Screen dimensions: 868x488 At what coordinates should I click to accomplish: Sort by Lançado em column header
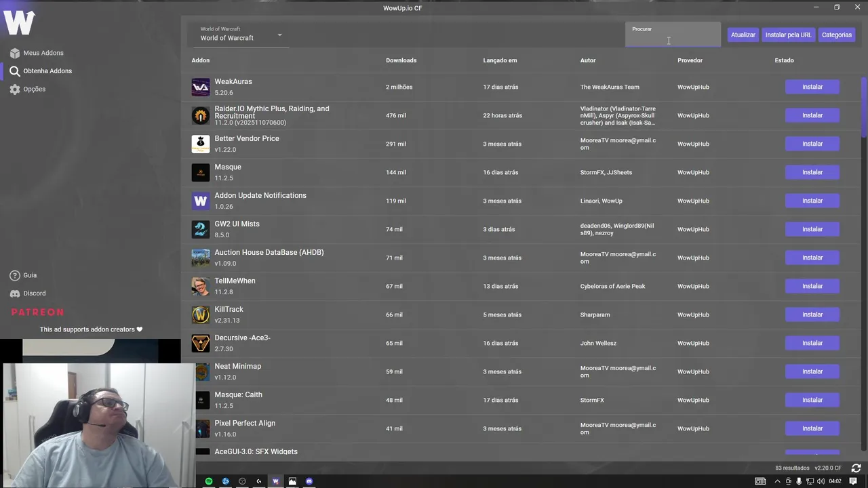(x=500, y=60)
